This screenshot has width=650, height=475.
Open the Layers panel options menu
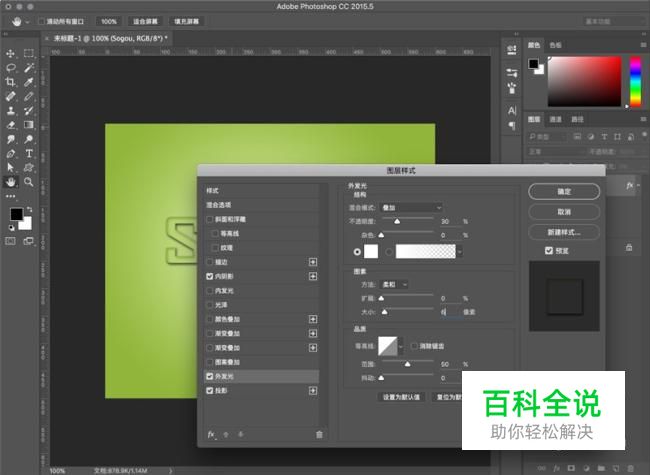pyautogui.click(x=643, y=119)
